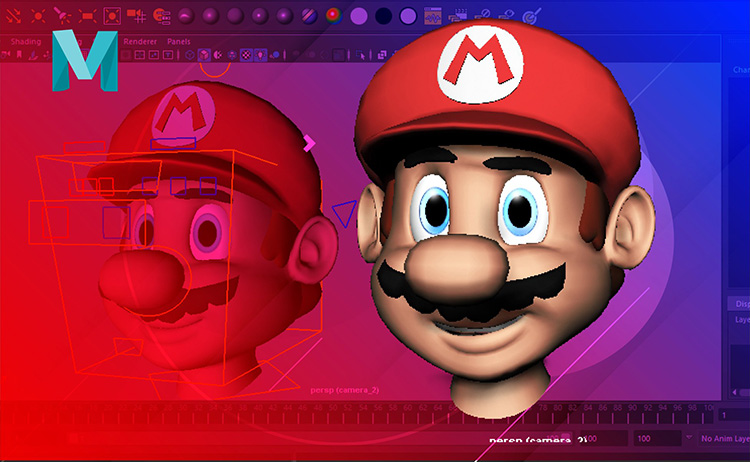Toggle the textured checker display icon
The width and height of the screenshot is (750, 462).
coord(246,55)
